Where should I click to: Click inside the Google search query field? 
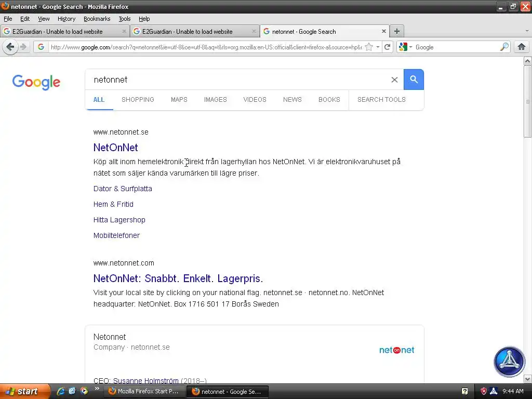coord(237,79)
